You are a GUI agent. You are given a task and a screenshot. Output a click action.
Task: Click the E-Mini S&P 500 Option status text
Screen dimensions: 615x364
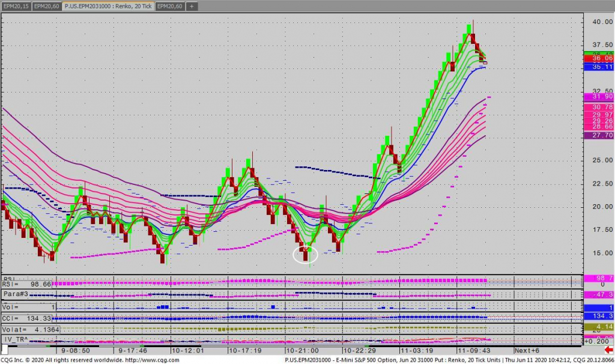pos(366,360)
